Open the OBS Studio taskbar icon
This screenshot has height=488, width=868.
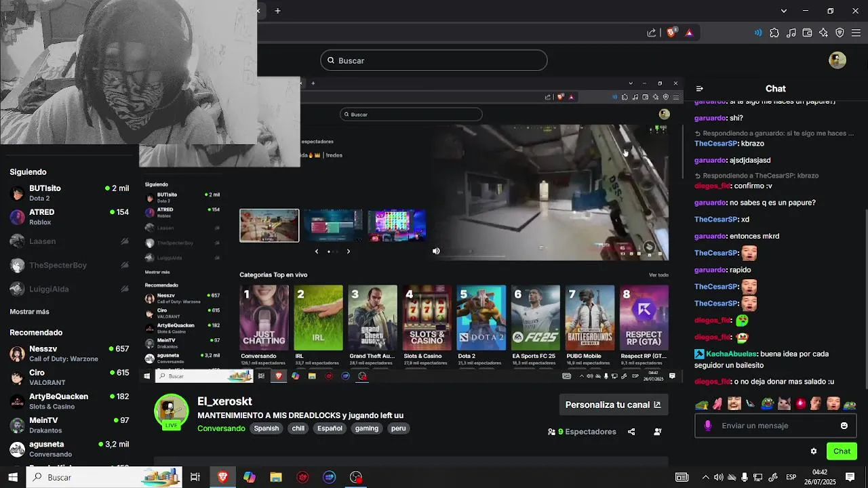coord(356,477)
